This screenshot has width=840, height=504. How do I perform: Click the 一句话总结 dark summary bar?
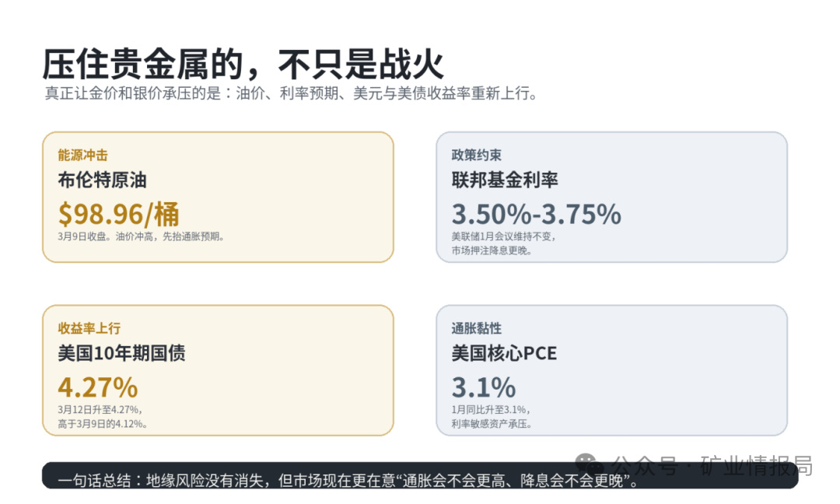[420, 476]
